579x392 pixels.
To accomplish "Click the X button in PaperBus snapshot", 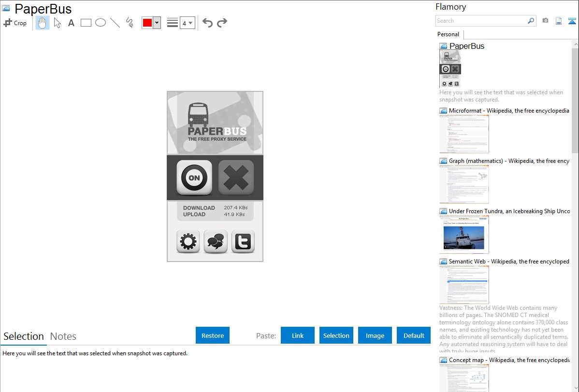I will [236, 178].
